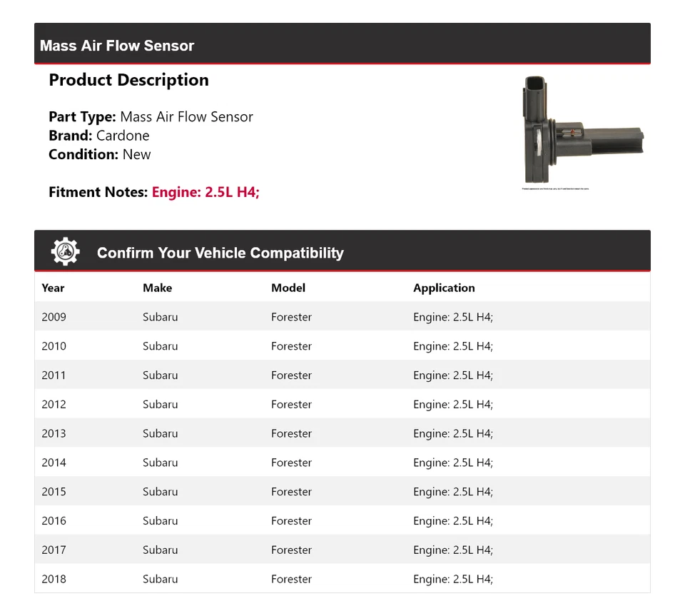Click the Condition value New
This screenshot has height=616, width=685.
pos(136,154)
